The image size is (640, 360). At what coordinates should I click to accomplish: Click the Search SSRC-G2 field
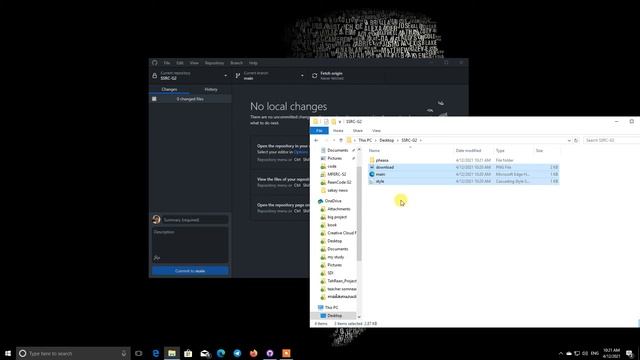610,140
